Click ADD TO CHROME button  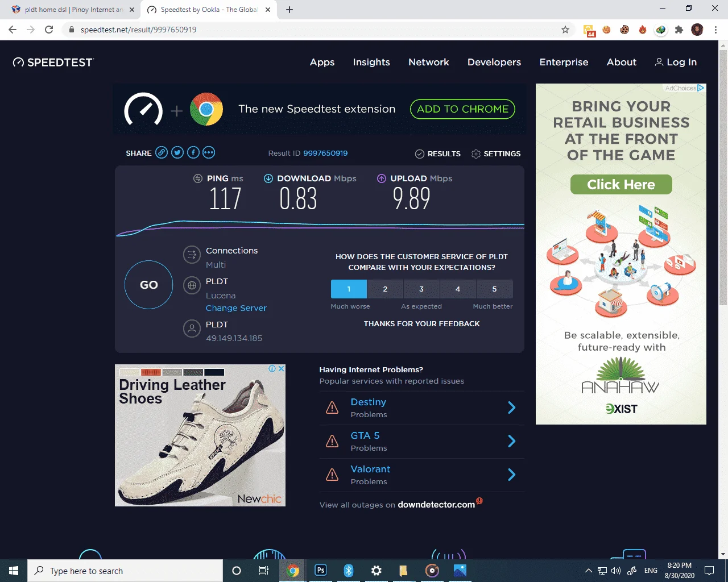tap(462, 109)
